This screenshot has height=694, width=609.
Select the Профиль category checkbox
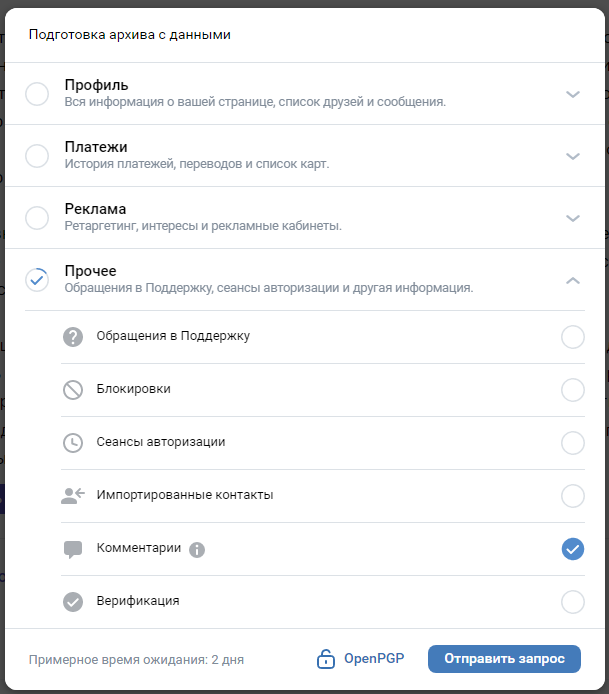[37, 94]
